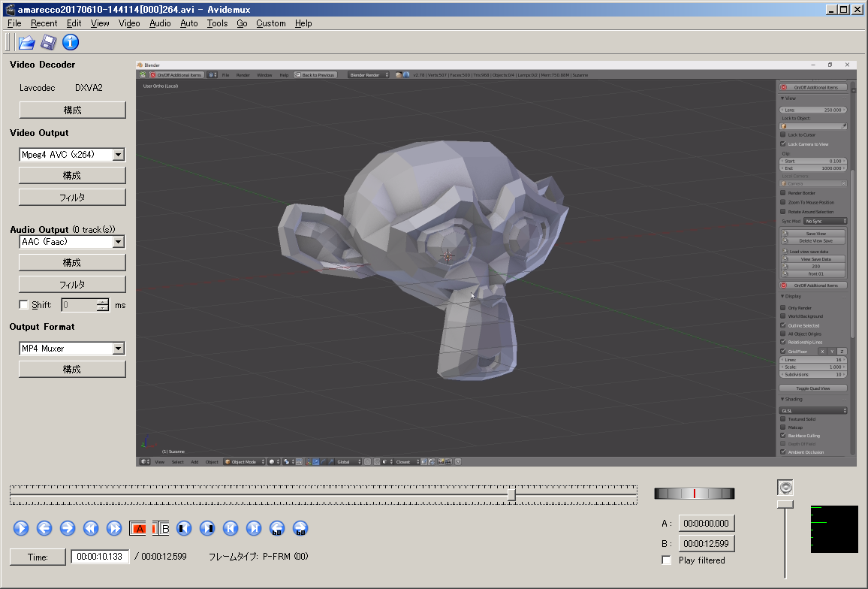Open the Video Output フィルタ button

[x=72, y=198]
